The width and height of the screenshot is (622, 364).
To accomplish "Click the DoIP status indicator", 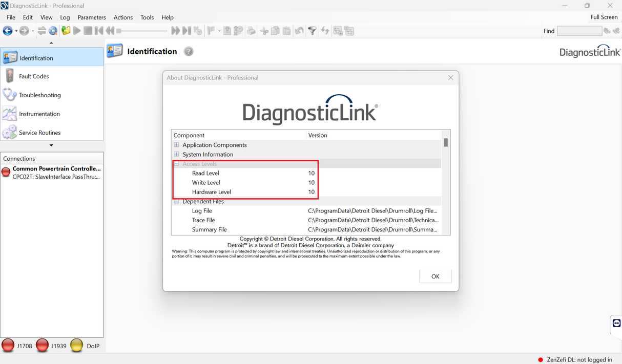I will [x=76, y=345].
